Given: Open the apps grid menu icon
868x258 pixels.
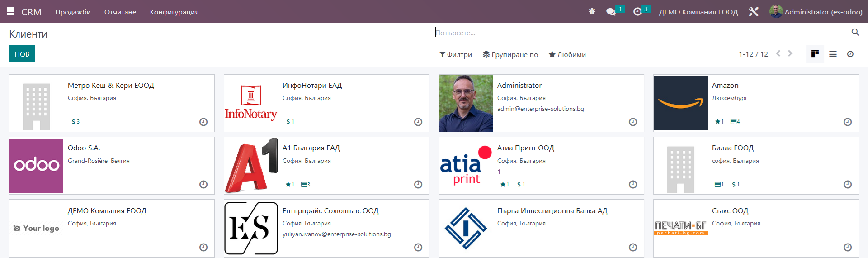Looking at the screenshot, I should (x=10, y=11).
